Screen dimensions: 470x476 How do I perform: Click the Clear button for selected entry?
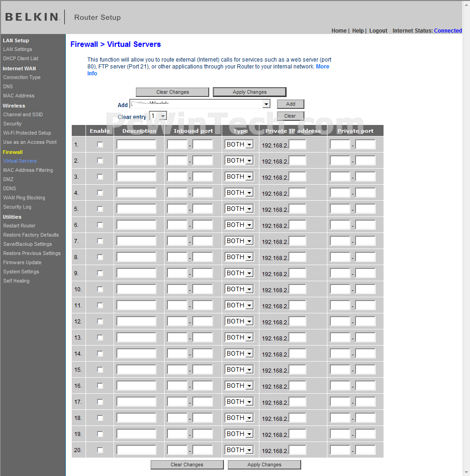(290, 116)
